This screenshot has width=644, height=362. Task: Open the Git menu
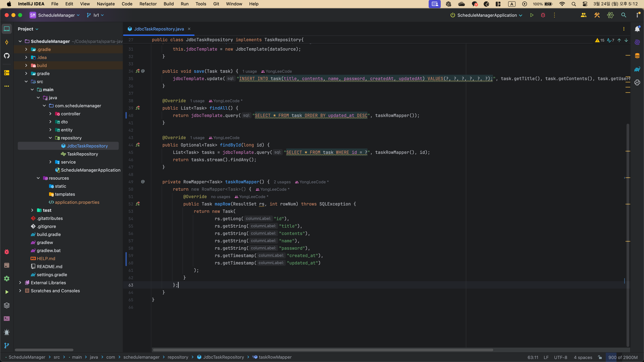216,4
